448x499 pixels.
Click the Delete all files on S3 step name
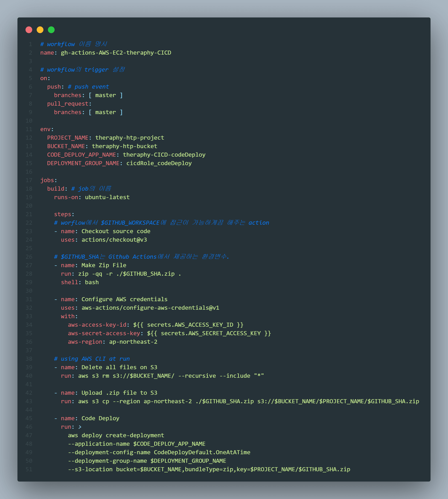(119, 367)
